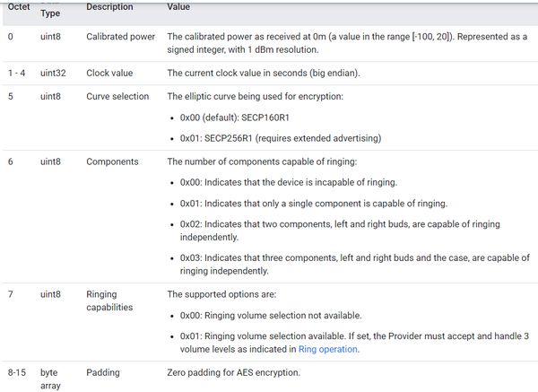Click the Padding description cell
The width and height of the screenshot is (538, 392).
[x=103, y=372]
